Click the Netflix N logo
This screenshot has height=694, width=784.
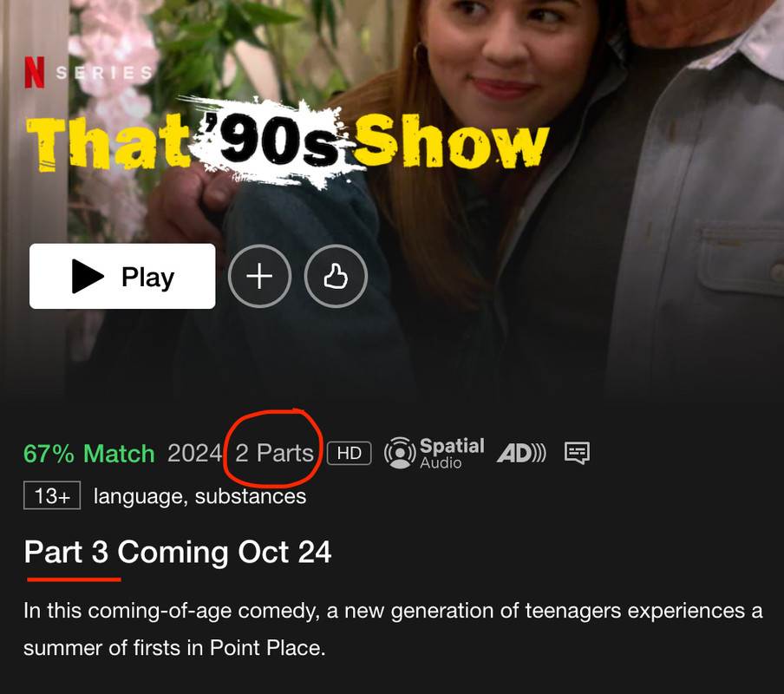(x=35, y=73)
